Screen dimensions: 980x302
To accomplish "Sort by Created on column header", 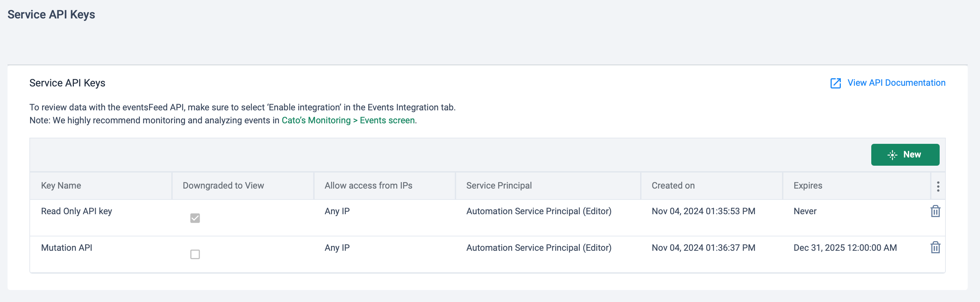I will pos(673,186).
